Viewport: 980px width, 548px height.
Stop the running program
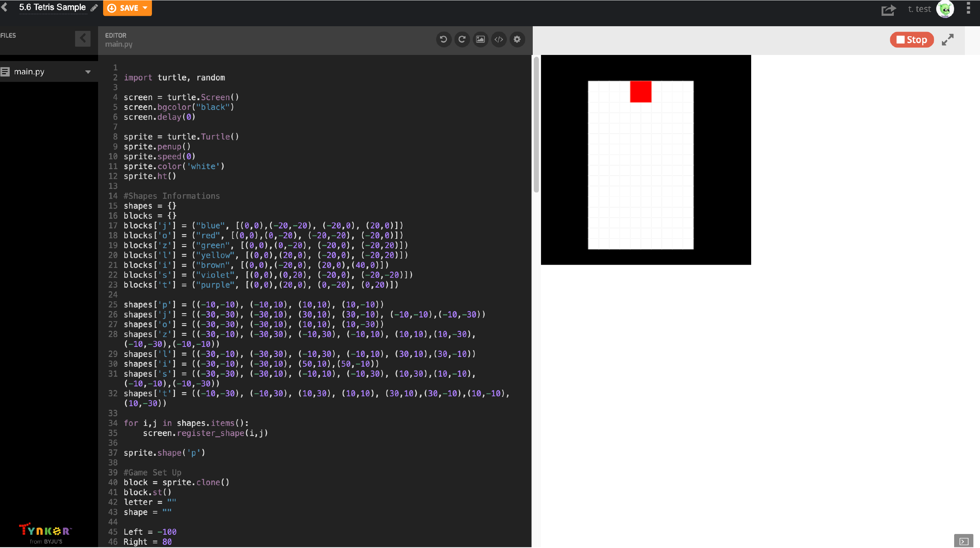[911, 40]
